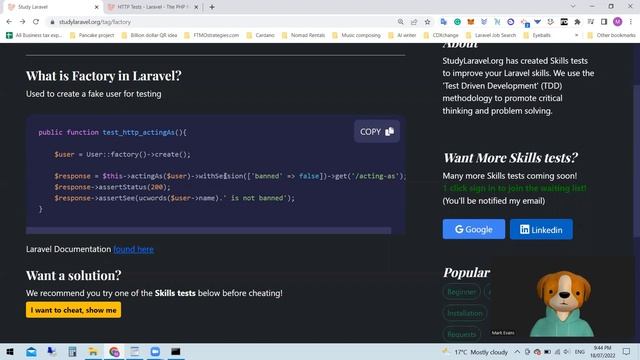The image size is (640, 360).
Task: Open Google Translate extension
Action: [x=444, y=22]
